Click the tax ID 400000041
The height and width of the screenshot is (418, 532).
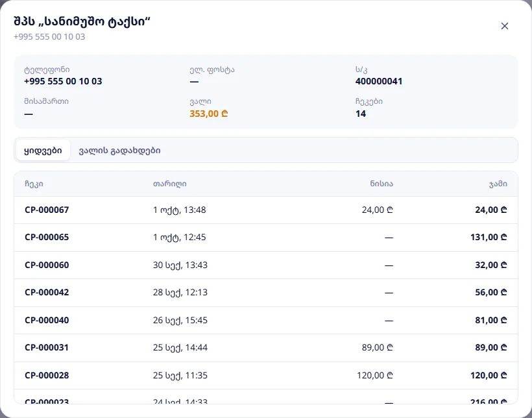pyautogui.click(x=379, y=81)
